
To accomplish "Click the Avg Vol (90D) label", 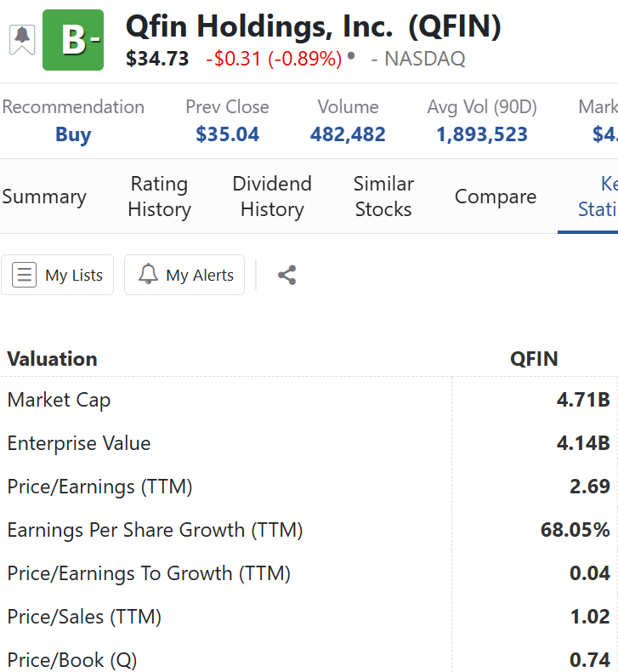I will [482, 107].
